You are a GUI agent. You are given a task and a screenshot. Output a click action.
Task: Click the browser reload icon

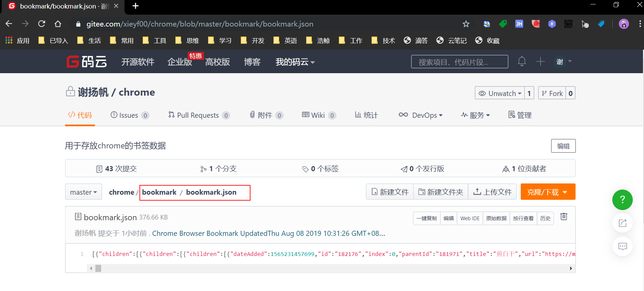point(42,24)
